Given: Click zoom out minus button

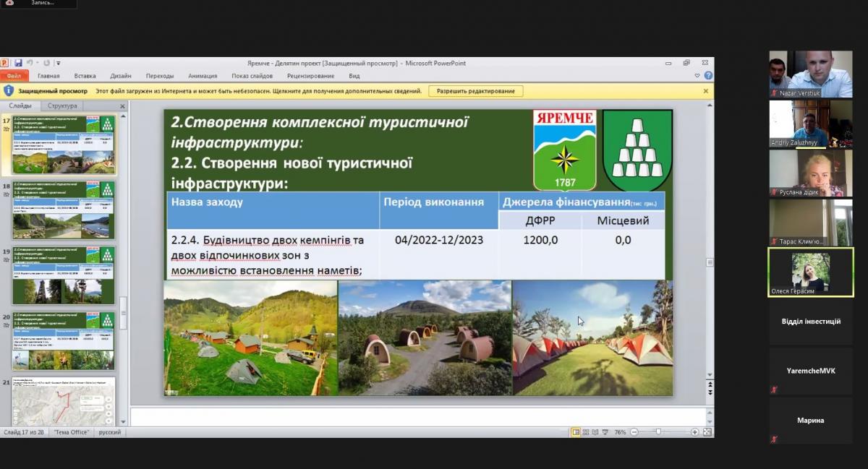Looking at the screenshot, I should 633,432.
